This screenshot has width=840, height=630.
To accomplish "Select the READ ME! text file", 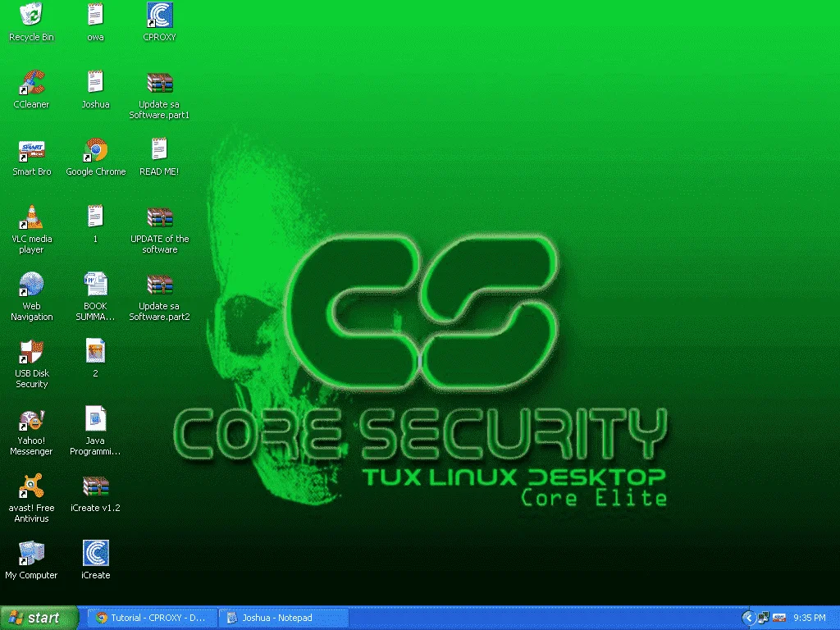I will click(160, 149).
